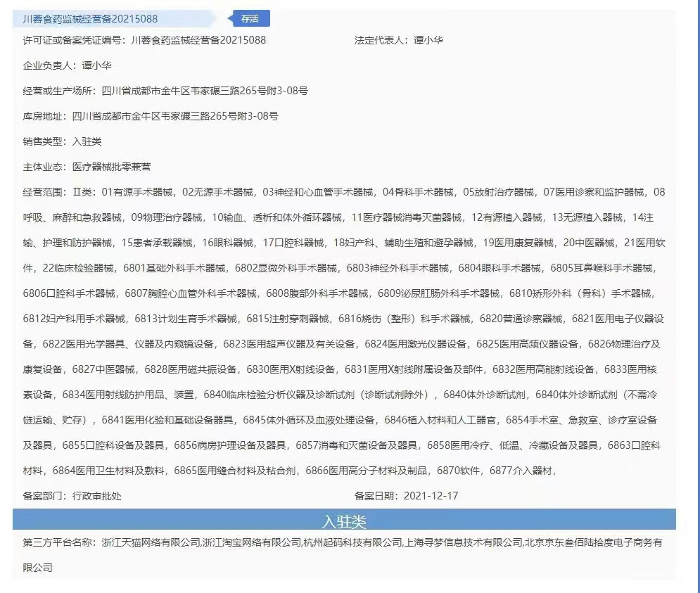Select the 库房地址 address line

click(151, 117)
